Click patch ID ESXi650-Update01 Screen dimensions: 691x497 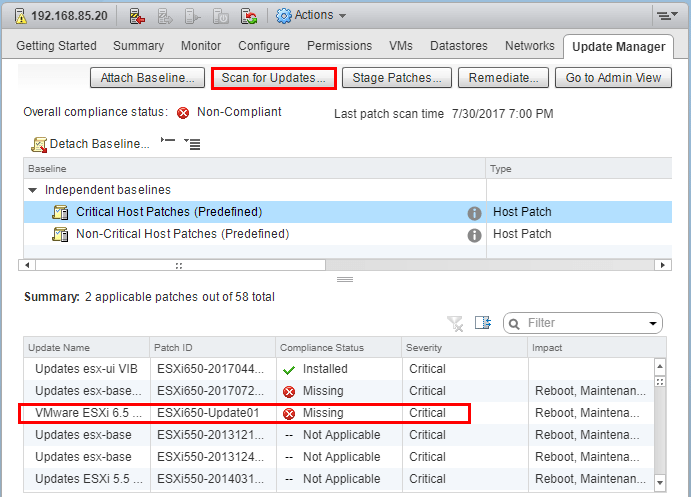pyautogui.click(x=208, y=413)
